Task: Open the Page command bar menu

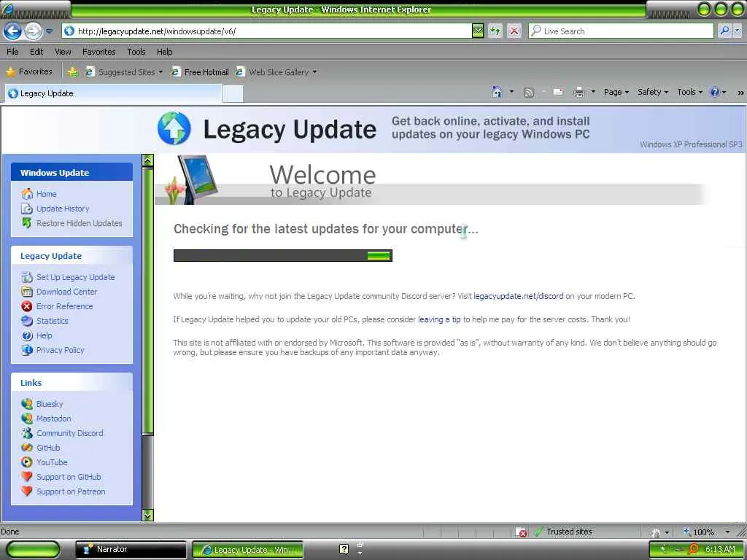Action: coord(616,92)
